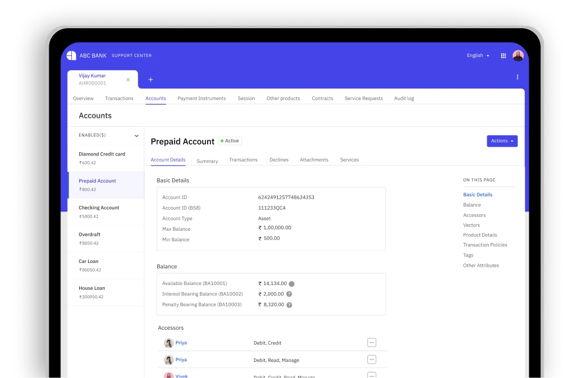Open the English language dropdown

click(478, 56)
